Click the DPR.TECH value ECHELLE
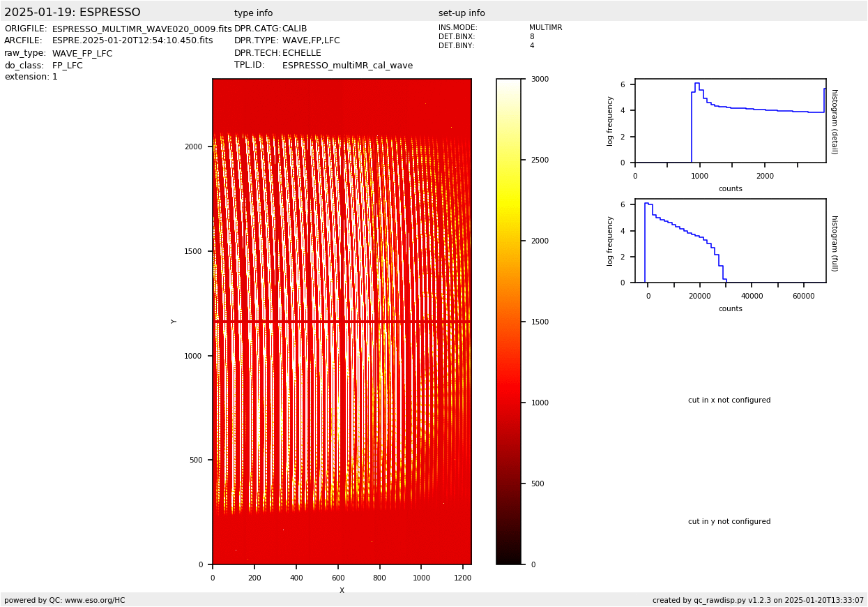868x607 pixels. click(301, 53)
